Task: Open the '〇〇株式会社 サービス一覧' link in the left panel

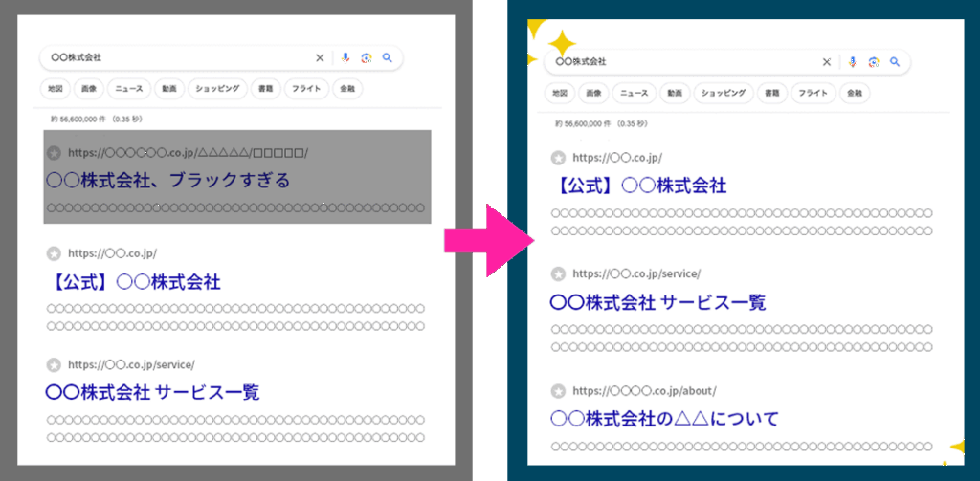Action: pyautogui.click(x=152, y=392)
